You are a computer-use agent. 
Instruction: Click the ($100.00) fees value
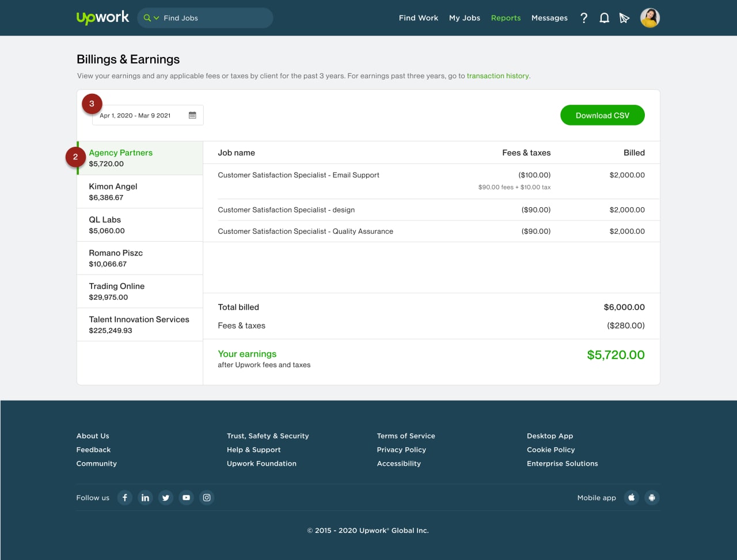tap(534, 175)
